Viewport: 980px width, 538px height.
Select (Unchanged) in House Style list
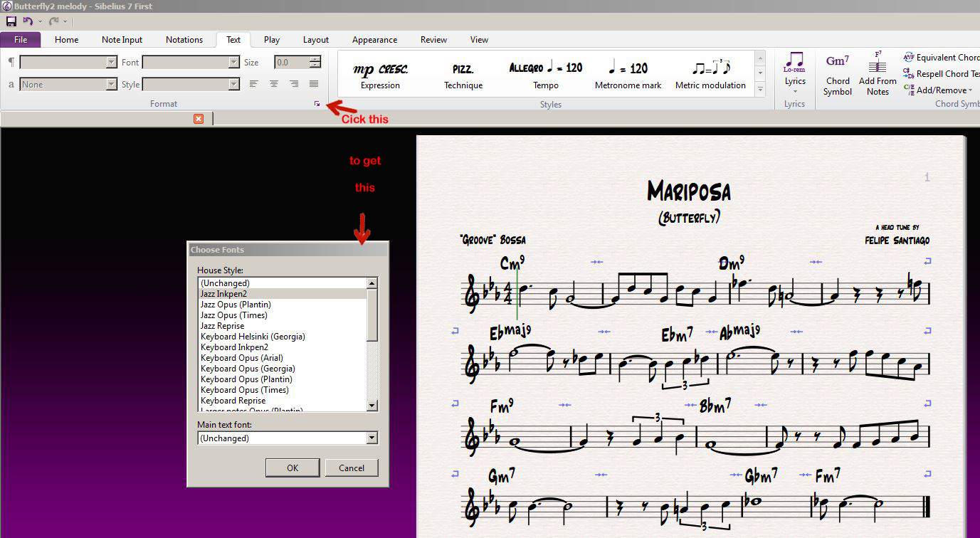283,283
